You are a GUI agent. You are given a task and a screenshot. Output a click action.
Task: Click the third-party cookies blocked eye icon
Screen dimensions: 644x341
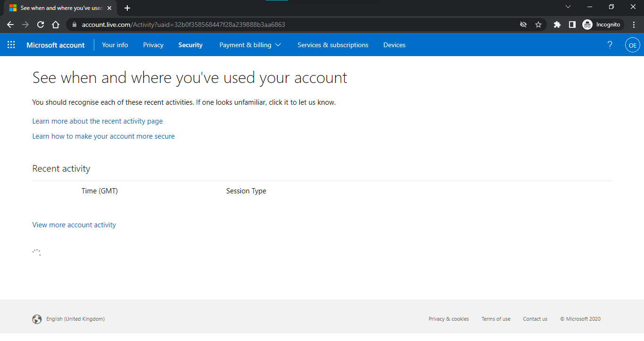click(x=523, y=25)
